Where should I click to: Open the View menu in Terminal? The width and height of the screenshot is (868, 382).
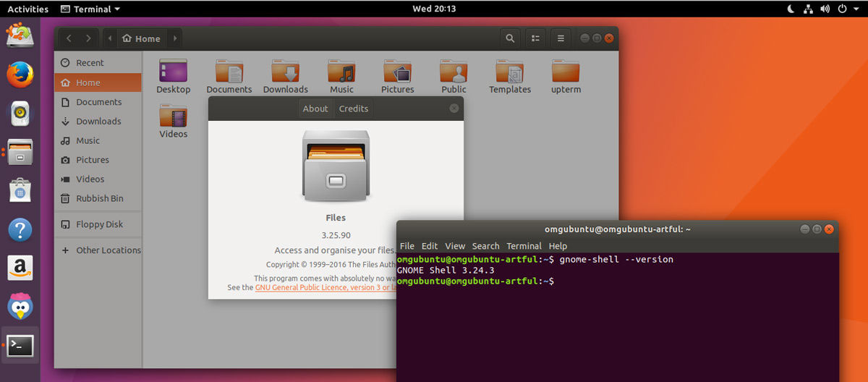click(455, 246)
